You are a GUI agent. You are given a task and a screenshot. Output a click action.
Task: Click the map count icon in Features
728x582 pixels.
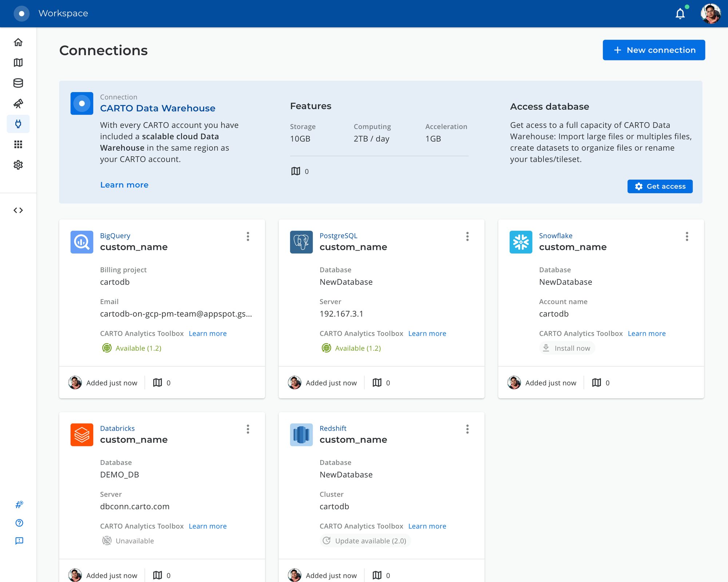click(x=296, y=171)
